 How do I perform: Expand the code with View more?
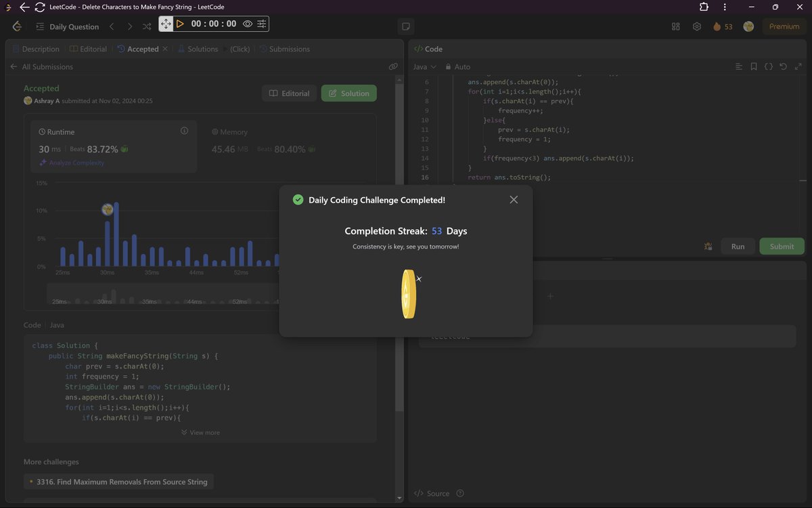coord(200,432)
